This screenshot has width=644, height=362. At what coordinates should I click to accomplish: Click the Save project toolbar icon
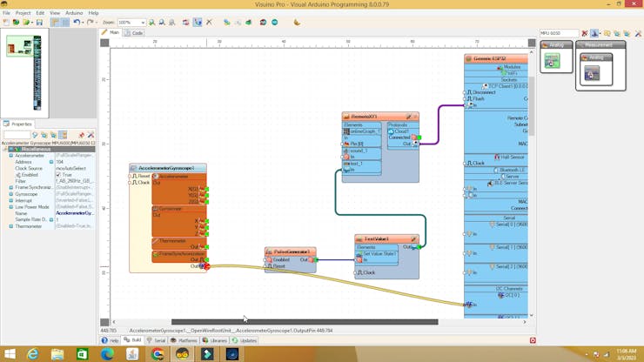(39, 23)
